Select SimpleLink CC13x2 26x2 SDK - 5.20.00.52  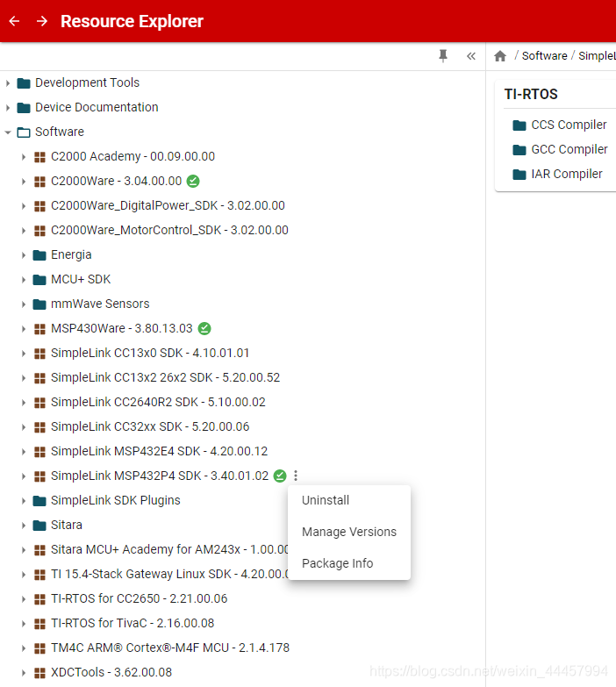coord(165,377)
